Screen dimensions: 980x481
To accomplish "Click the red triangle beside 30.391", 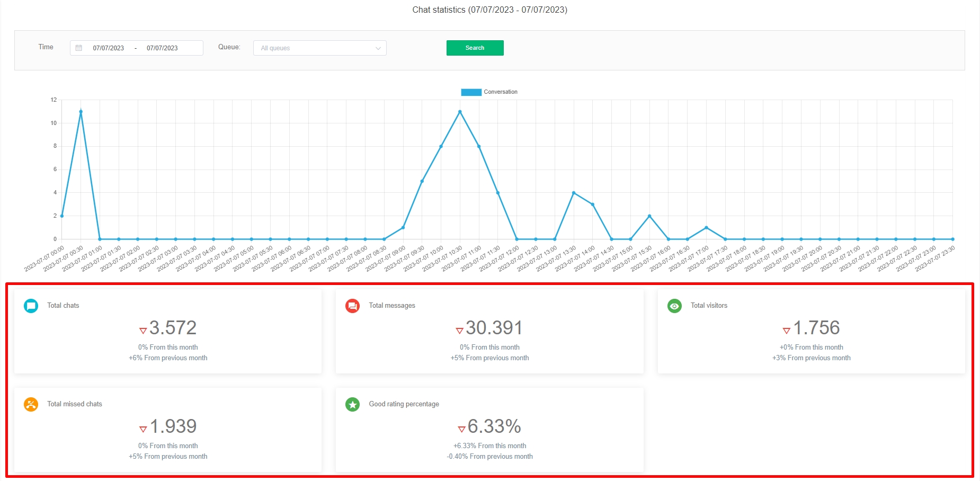I will [x=459, y=331].
